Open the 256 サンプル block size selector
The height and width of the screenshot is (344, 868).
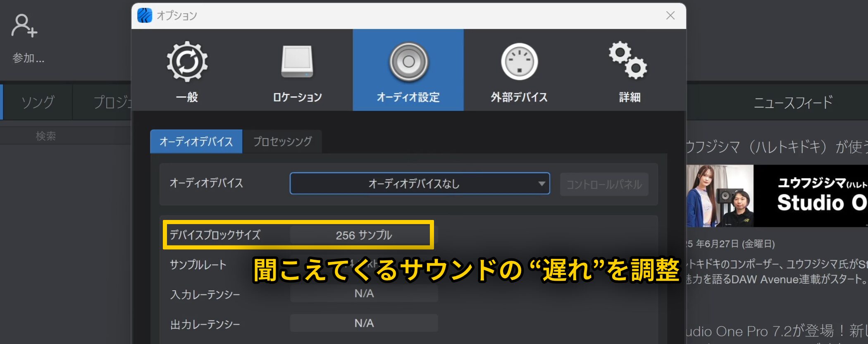click(363, 235)
